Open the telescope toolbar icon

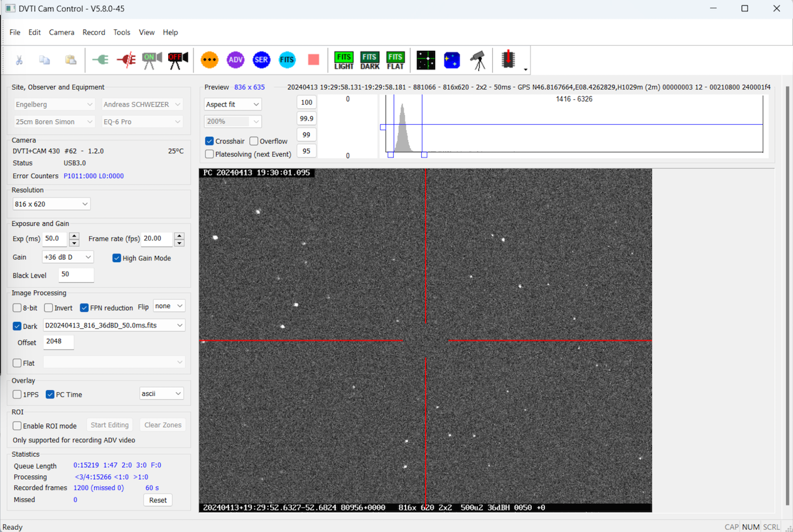478,60
